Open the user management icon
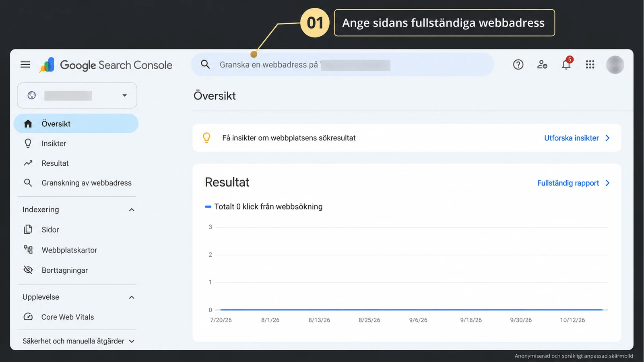This screenshot has height=362, width=644. 542,64
